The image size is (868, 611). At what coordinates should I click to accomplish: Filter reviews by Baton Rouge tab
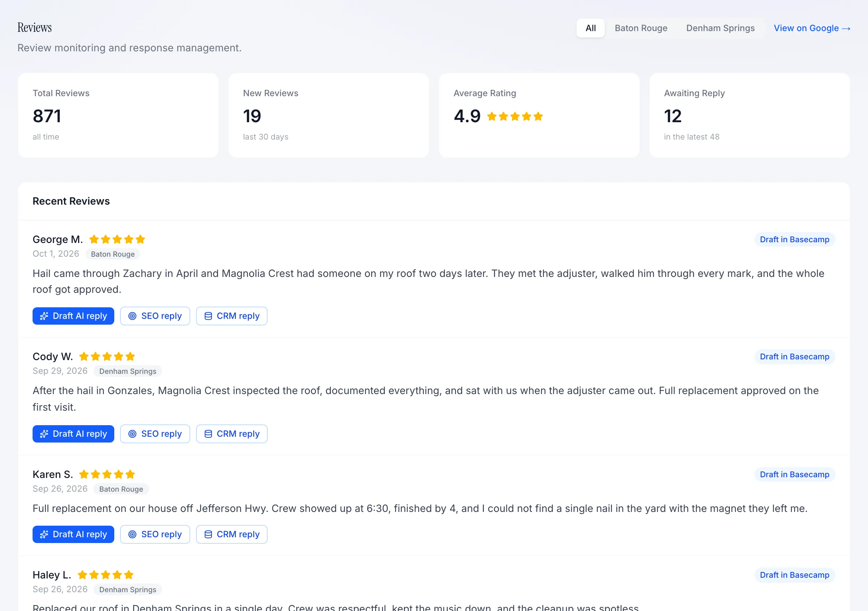click(641, 28)
